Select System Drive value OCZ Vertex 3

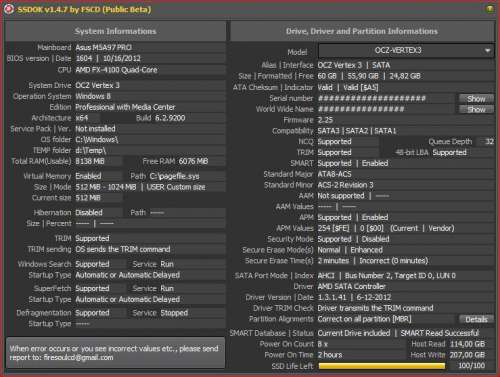click(x=97, y=86)
